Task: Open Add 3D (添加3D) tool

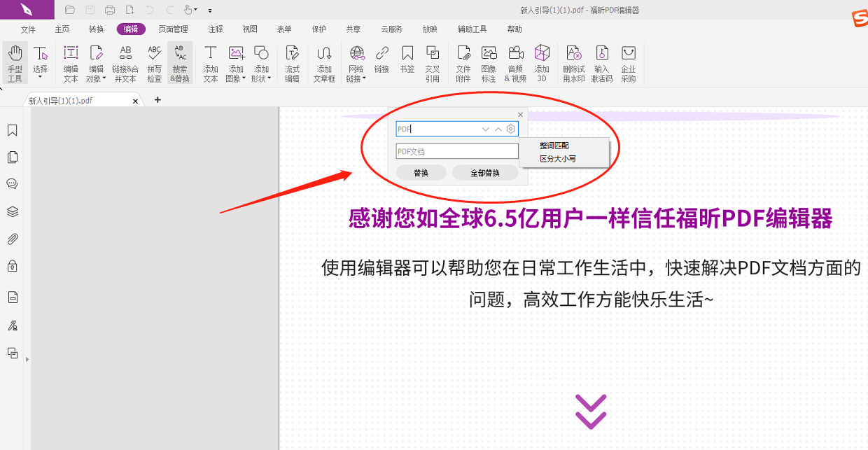Action: (x=542, y=63)
